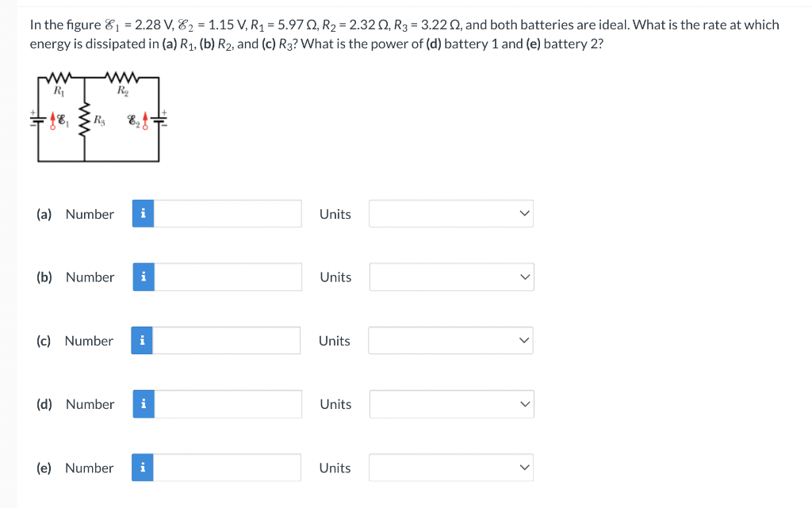The image size is (812, 508).
Task: Open the Units dropdown for part (b)
Action: coord(451,277)
